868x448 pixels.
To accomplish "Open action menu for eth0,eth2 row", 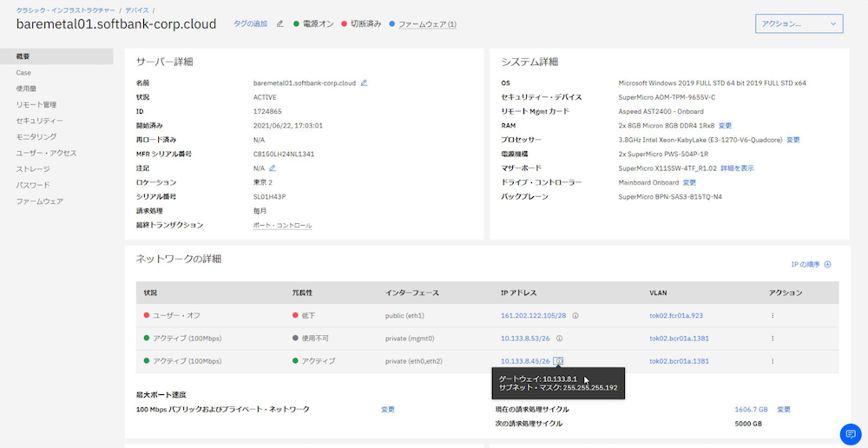I will pos(773,360).
